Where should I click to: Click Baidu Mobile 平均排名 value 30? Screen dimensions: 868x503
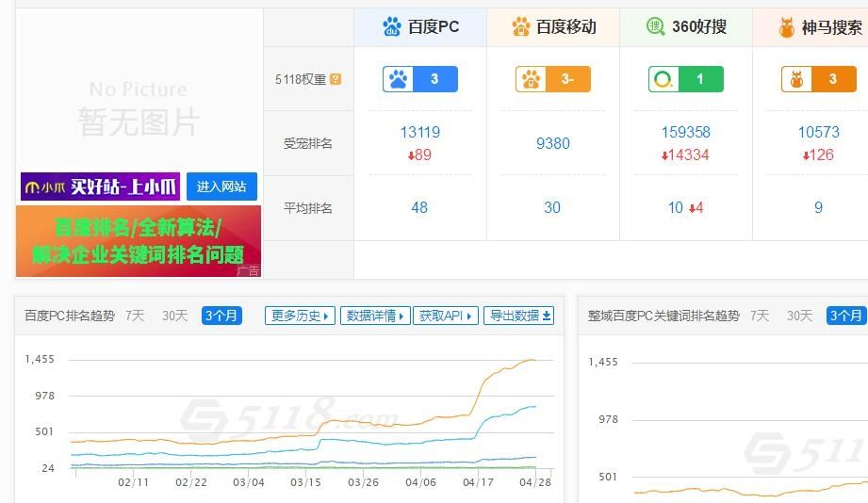(552, 207)
